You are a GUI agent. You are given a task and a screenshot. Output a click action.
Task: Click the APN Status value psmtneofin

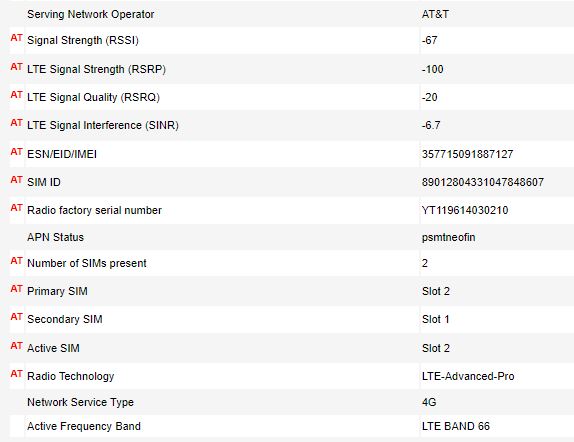(448, 237)
